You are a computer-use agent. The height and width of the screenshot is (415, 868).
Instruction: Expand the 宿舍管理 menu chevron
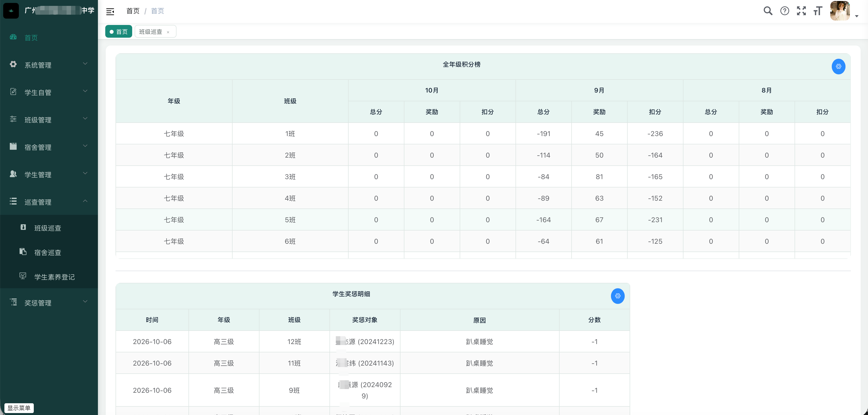[85, 146]
